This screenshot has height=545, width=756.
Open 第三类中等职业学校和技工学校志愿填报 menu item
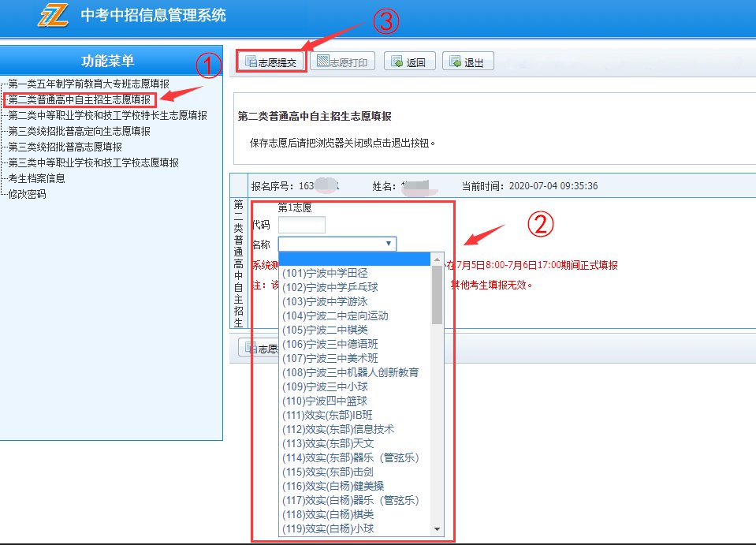94,163
